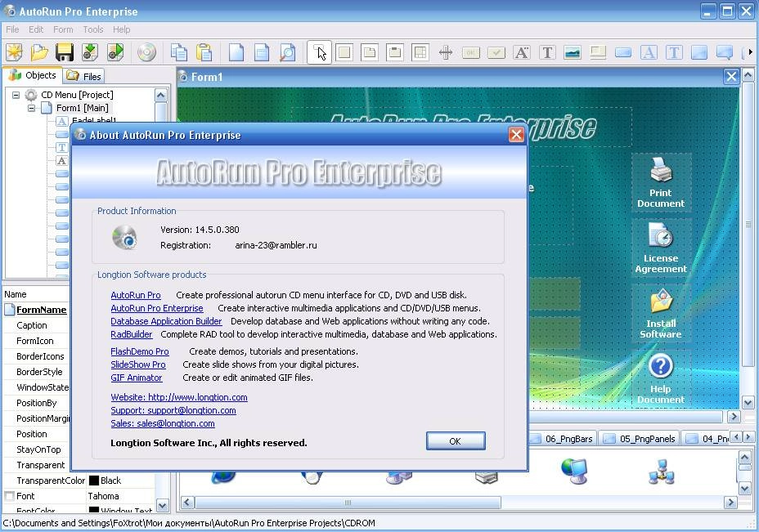This screenshot has height=532, width=759.
Task: Click OK in the About dialog
Action: tap(456, 441)
